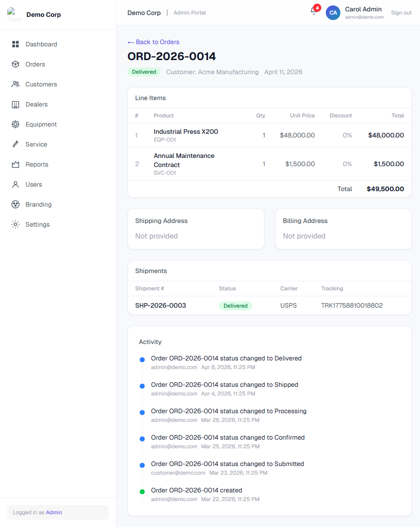Image resolution: width=420 pixels, height=527 pixels.
Task: Click the April 11, 2026 date
Action: point(283,72)
